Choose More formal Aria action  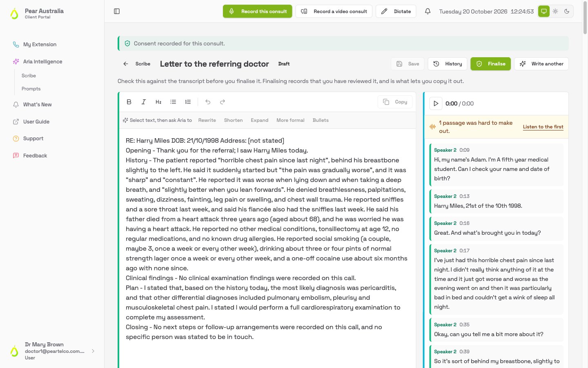290,120
